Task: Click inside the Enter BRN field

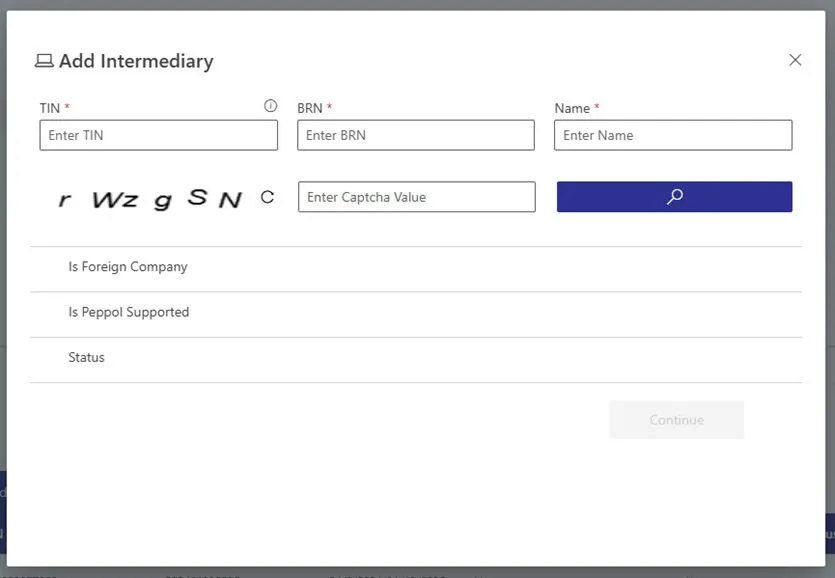Action: click(x=415, y=134)
